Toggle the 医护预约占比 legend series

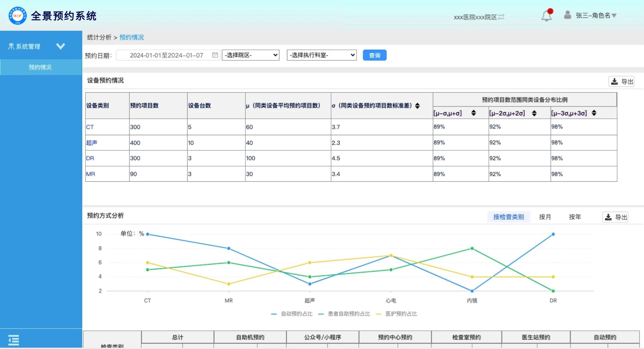(x=396, y=314)
